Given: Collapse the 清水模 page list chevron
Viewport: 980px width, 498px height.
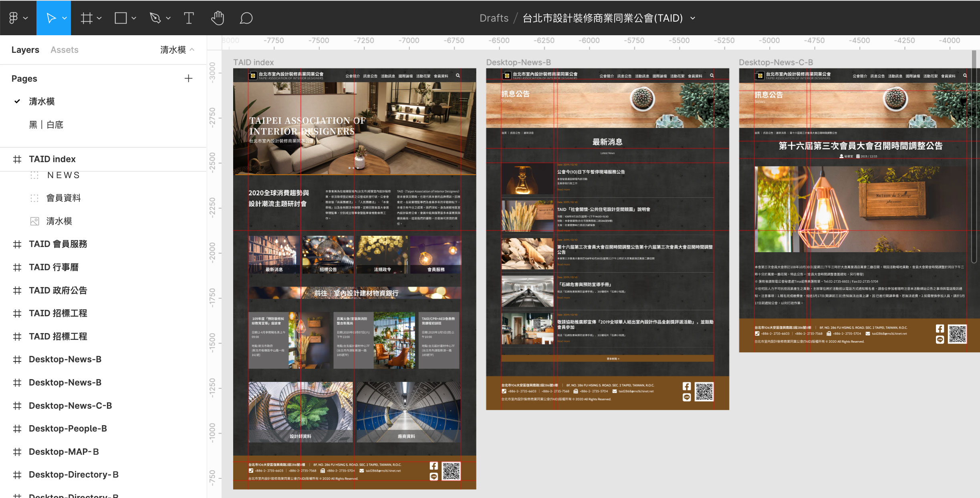Looking at the screenshot, I should 192,50.
